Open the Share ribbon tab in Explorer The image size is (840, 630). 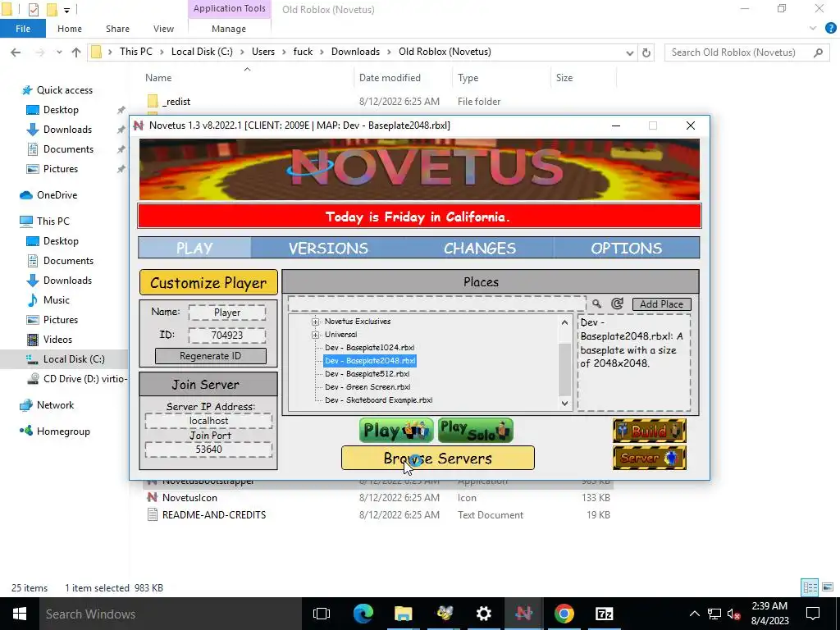pyautogui.click(x=117, y=29)
